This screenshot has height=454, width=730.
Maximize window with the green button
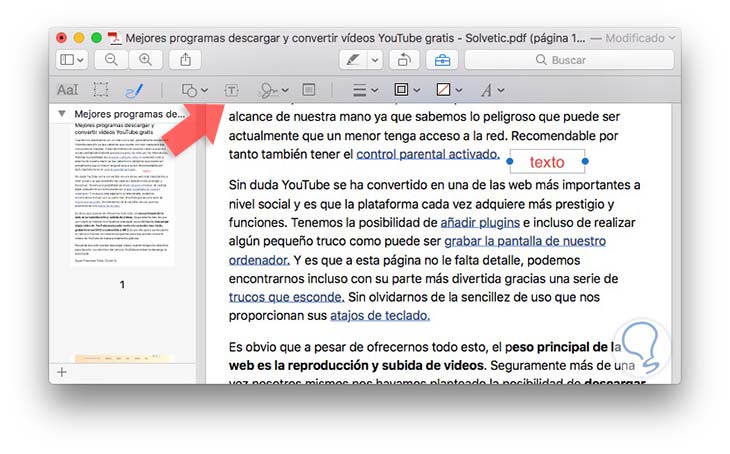click(96, 38)
